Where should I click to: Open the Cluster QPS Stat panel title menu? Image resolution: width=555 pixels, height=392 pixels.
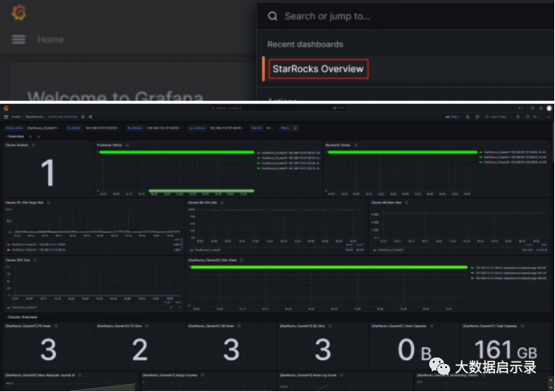click(x=18, y=260)
